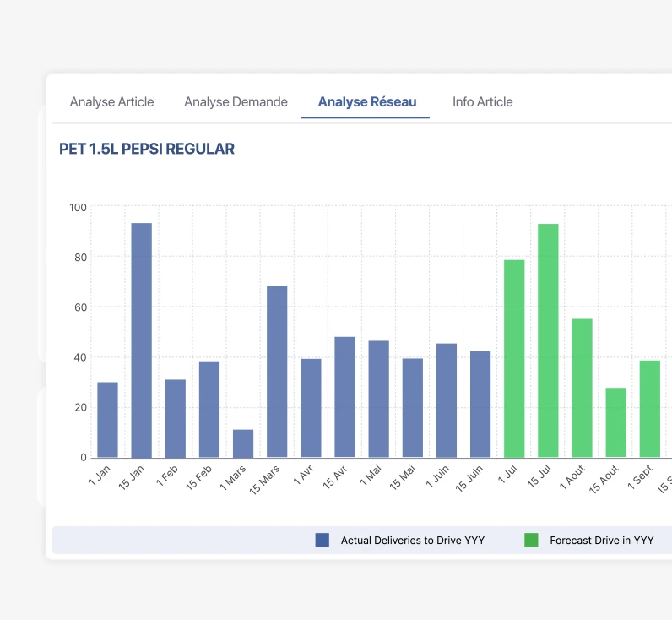This screenshot has height=620, width=672.
Task: Click the 15 Jan blue bar
Action: pyautogui.click(x=141, y=340)
